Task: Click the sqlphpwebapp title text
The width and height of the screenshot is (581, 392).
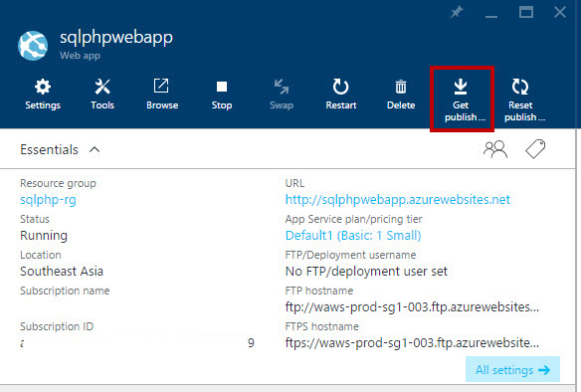Action: pos(116,38)
